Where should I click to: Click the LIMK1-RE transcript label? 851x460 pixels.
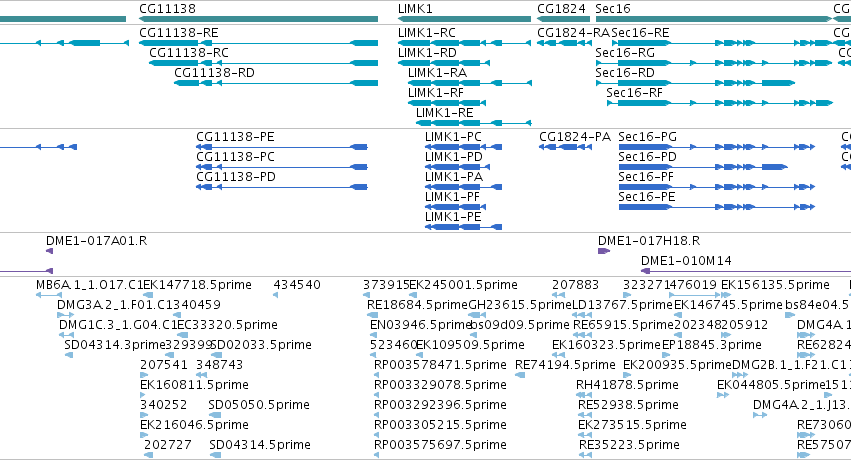(x=444, y=113)
